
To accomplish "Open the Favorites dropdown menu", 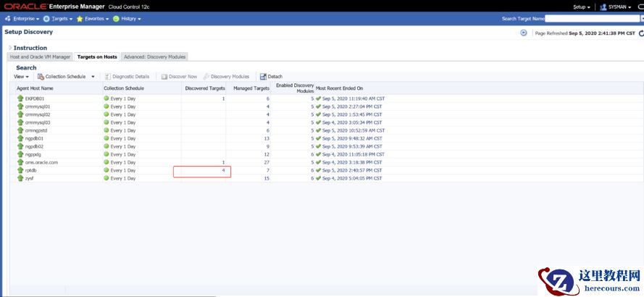I will coord(93,18).
